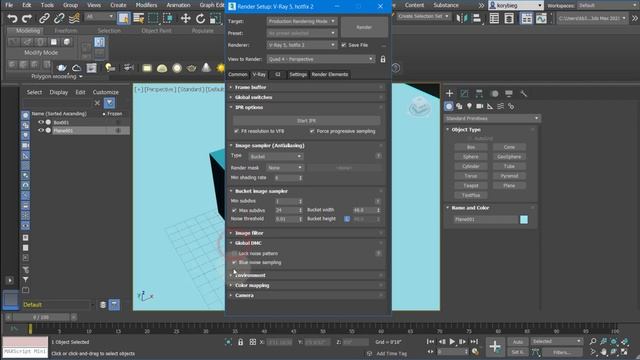Viewport: 640px width, 360px height.
Task: Open the Standard Primitives category dropdown
Action: click(492, 118)
